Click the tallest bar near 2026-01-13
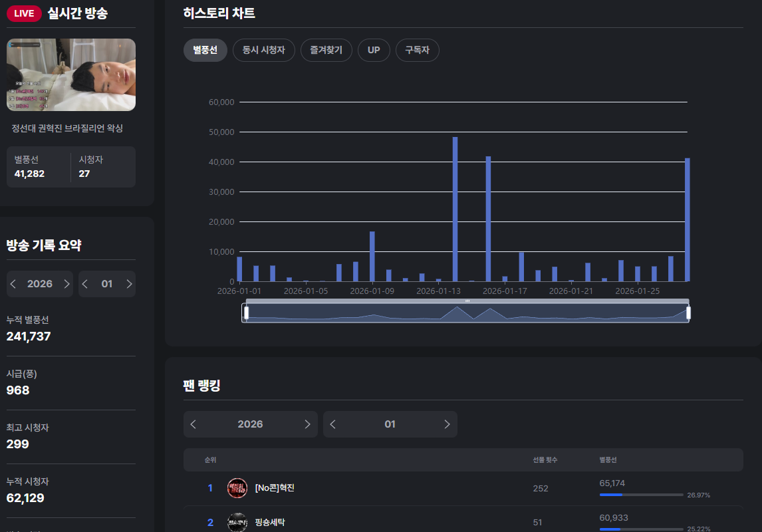 [x=455, y=209]
